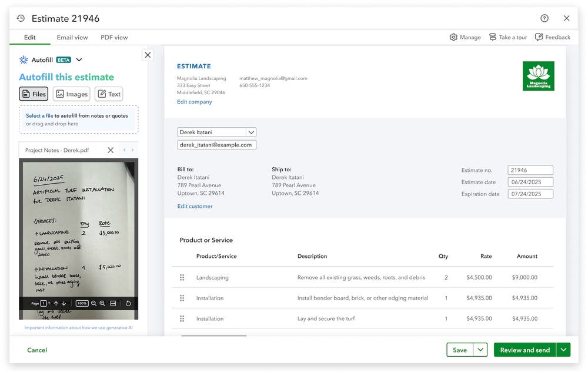Open Manage settings for the estimate
This screenshot has height=375, width=588.
tap(465, 36)
